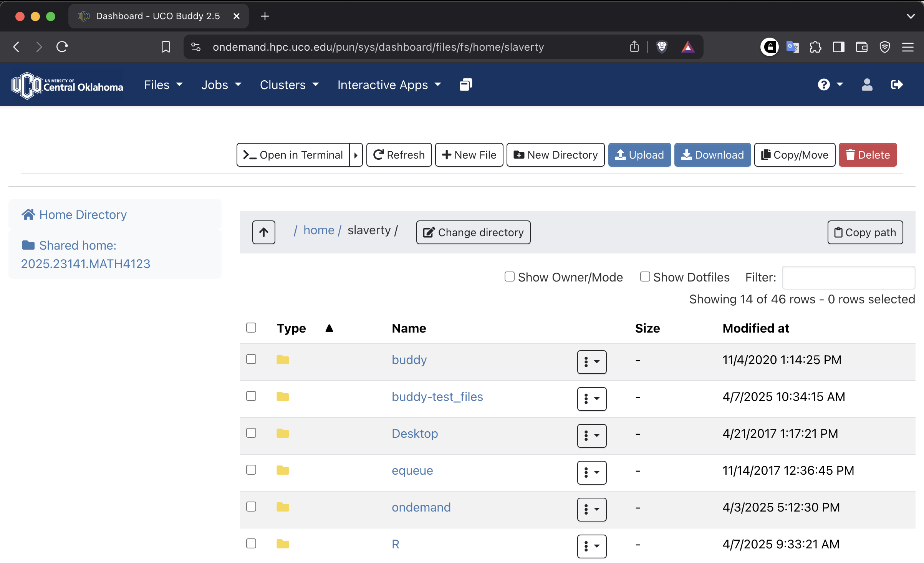Viewport: 924px width, 563px height.
Task: Click the sessions icon in the navbar
Action: (465, 84)
